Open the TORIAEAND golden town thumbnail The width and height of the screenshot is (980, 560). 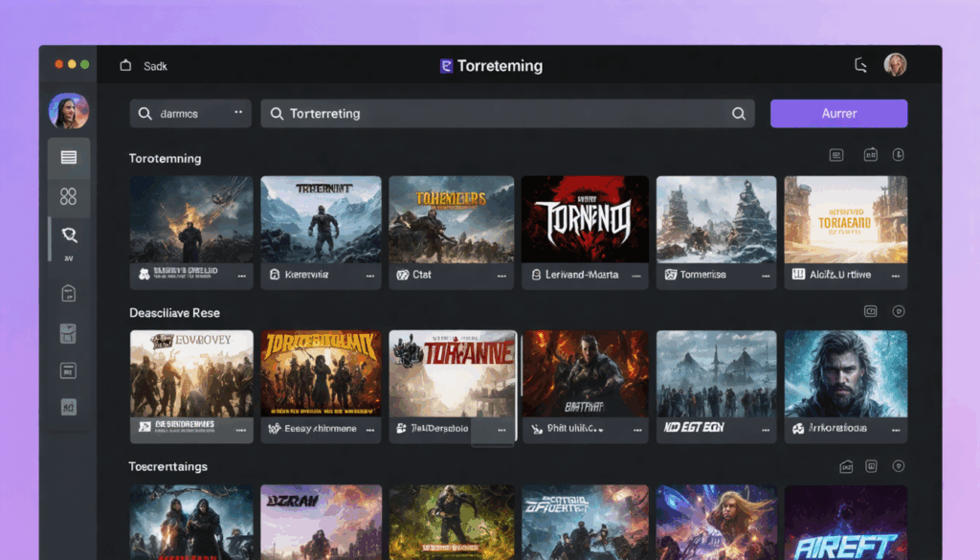click(x=846, y=219)
